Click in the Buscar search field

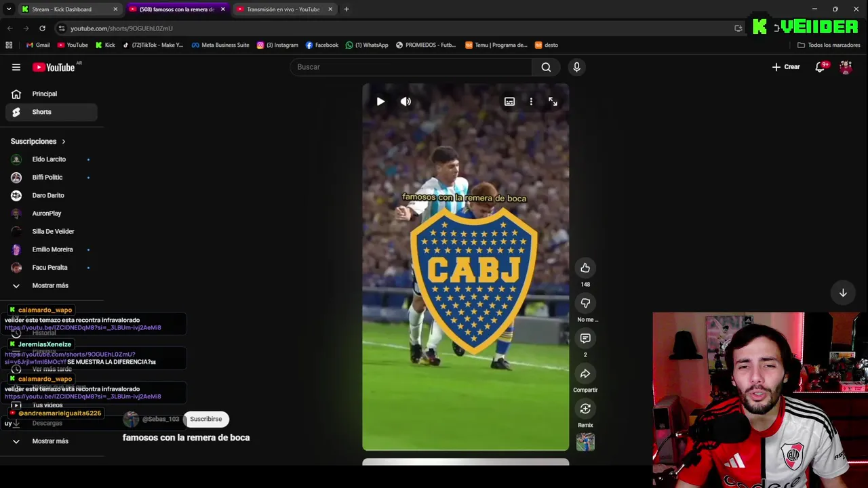[411, 67]
